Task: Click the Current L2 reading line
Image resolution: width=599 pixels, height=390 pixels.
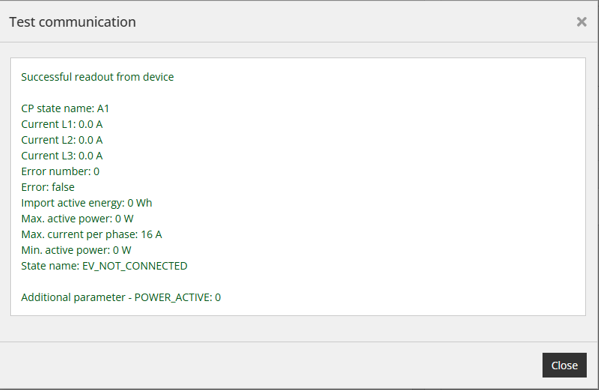Action: [62, 140]
